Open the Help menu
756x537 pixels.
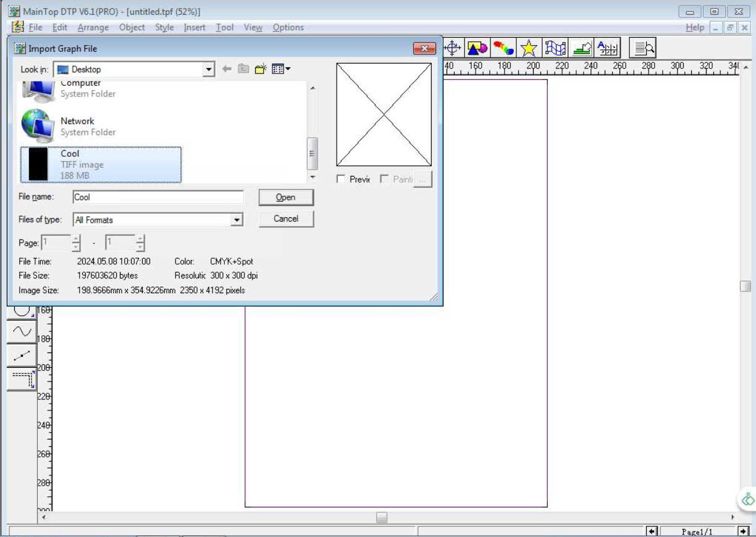[x=695, y=27]
